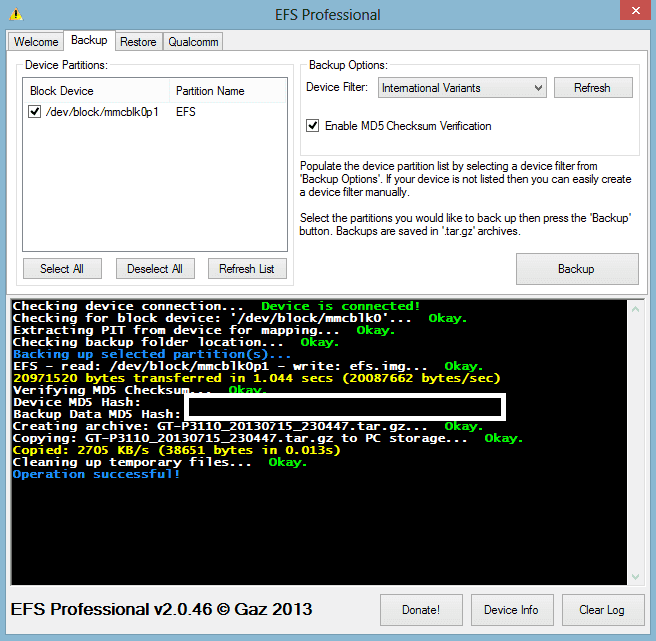Click the 'Device Filter:' label
The width and height of the screenshot is (656, 641).
pyautogui.click(x=337, y=87)
